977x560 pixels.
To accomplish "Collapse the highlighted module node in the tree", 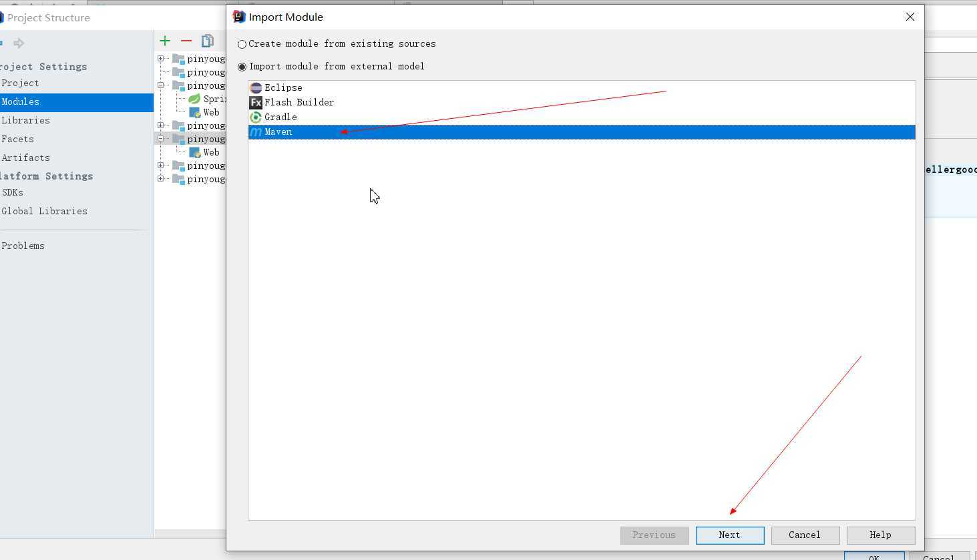I will coord(161,139).
